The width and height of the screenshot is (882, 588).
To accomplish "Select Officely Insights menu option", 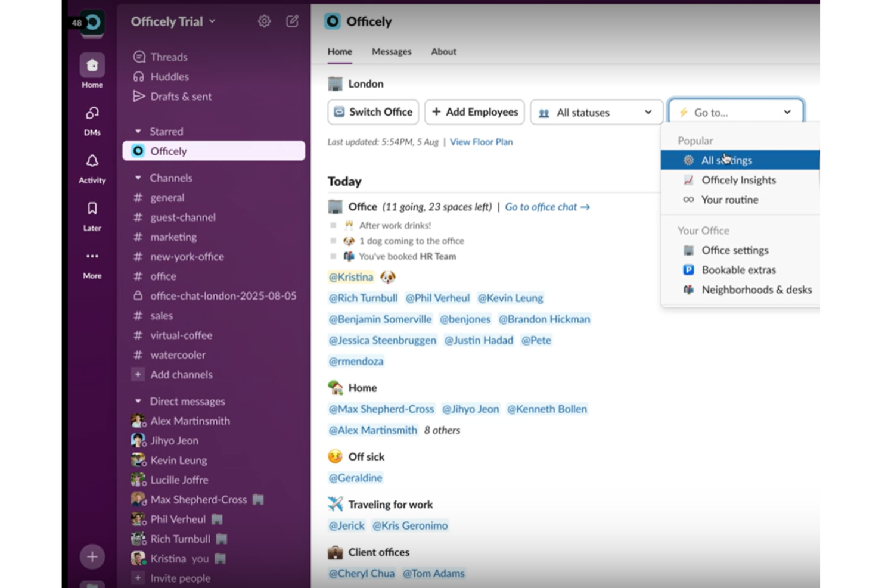I will [740, 180].
